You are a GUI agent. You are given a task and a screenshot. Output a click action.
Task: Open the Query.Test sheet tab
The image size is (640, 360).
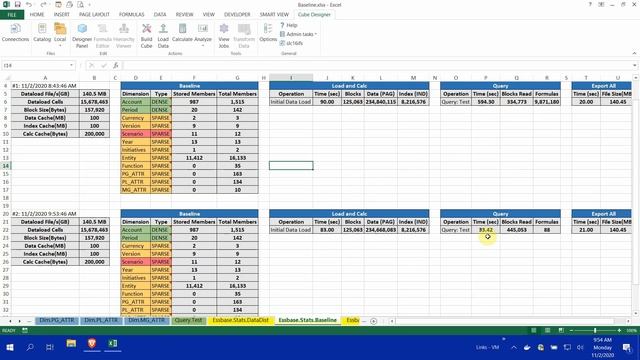(188, 320)
